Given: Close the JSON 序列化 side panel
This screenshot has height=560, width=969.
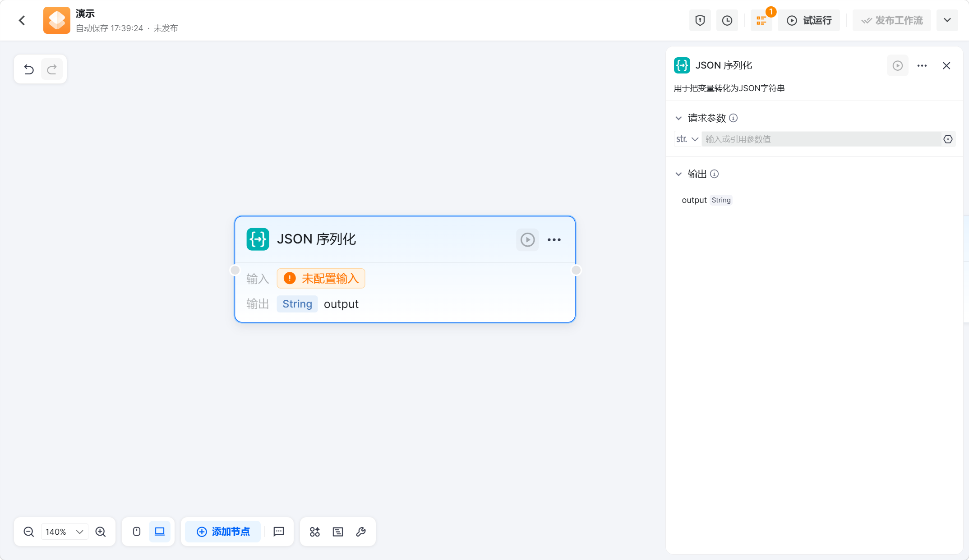Looking at the screenshot, I should coord(946,66).
